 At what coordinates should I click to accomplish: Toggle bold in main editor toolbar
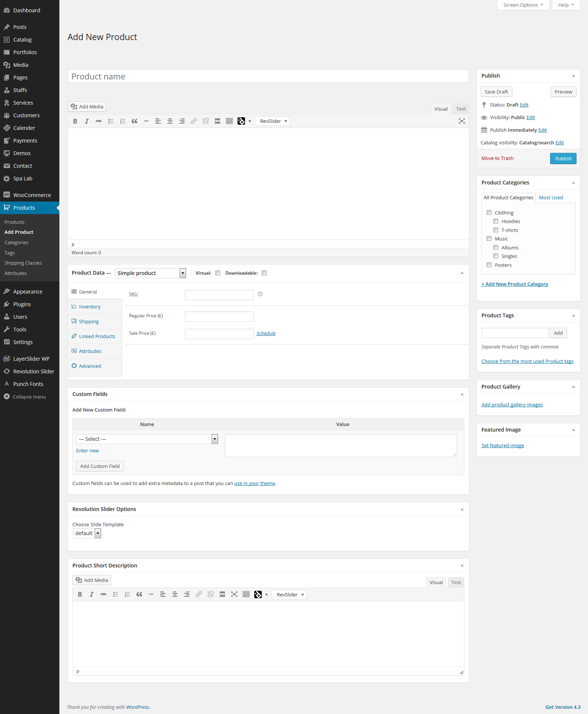(75, 121)
